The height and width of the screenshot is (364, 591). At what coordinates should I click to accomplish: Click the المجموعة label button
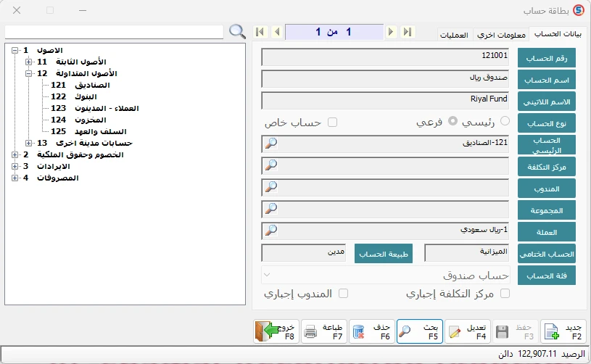547,210
